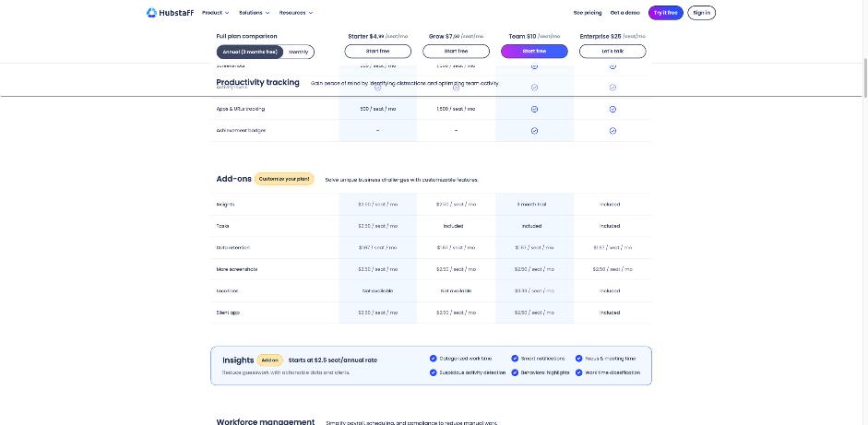Screen dimensions: 868x425
Task: Click the Categorized work time checkmark
Action: pos(433,358)
